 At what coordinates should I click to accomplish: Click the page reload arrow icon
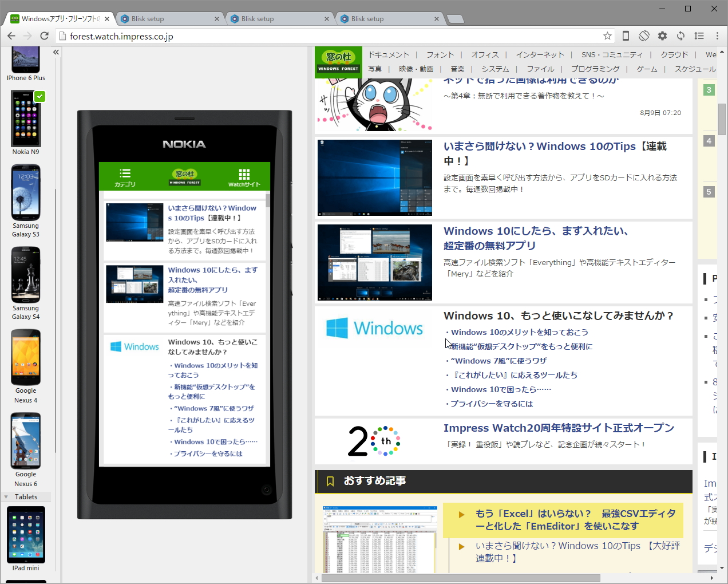(x=45, y=35)
